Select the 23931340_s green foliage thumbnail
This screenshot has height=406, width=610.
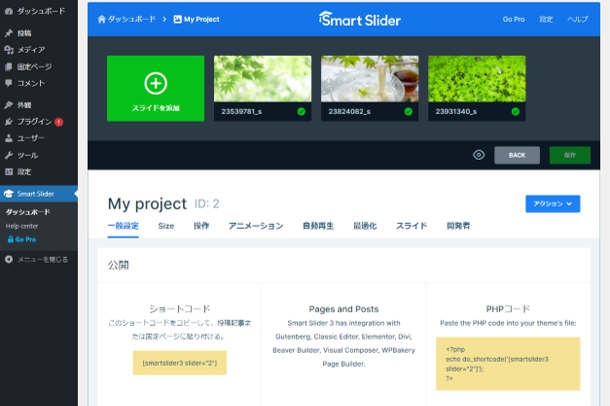tap(477, 79)
